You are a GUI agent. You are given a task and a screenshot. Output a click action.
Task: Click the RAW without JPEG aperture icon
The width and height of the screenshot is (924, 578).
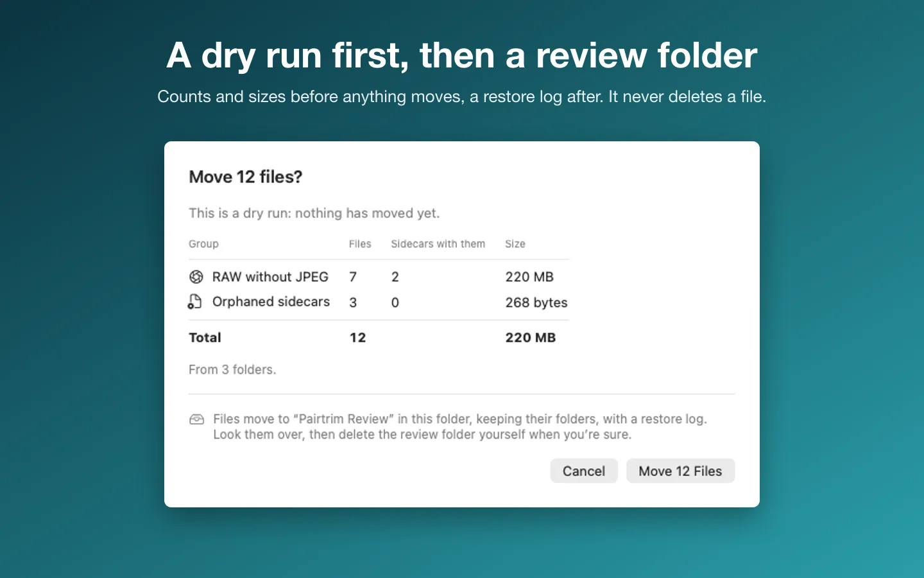196,277
